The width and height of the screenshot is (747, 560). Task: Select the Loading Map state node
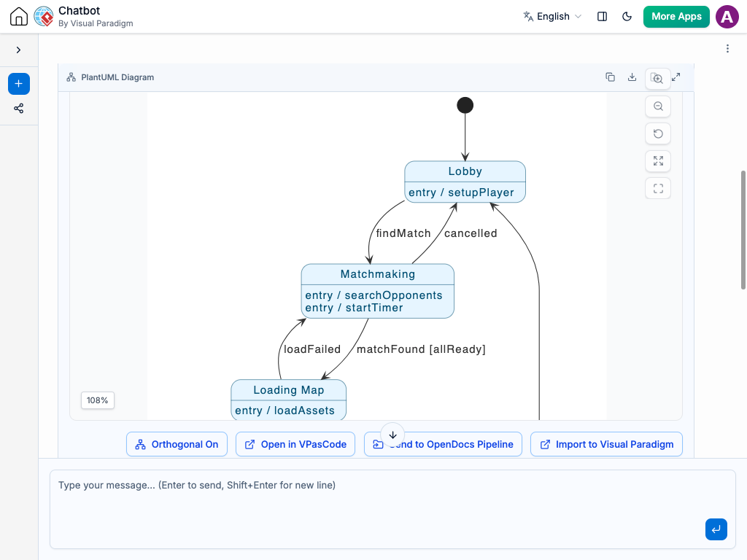pyautogui.click(x=289, y=400)
